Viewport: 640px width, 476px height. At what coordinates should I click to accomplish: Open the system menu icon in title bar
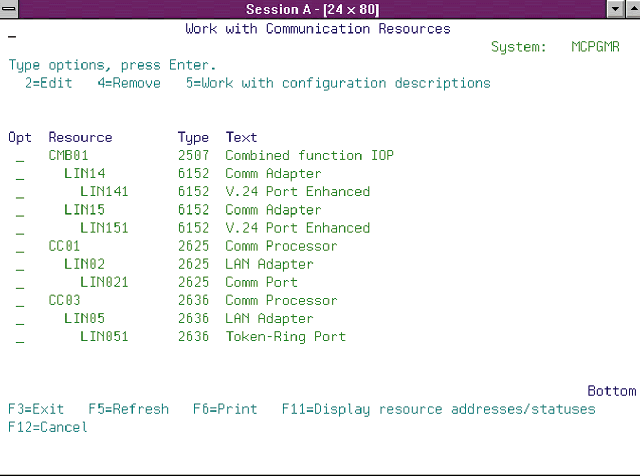click(x=9, y=9)
